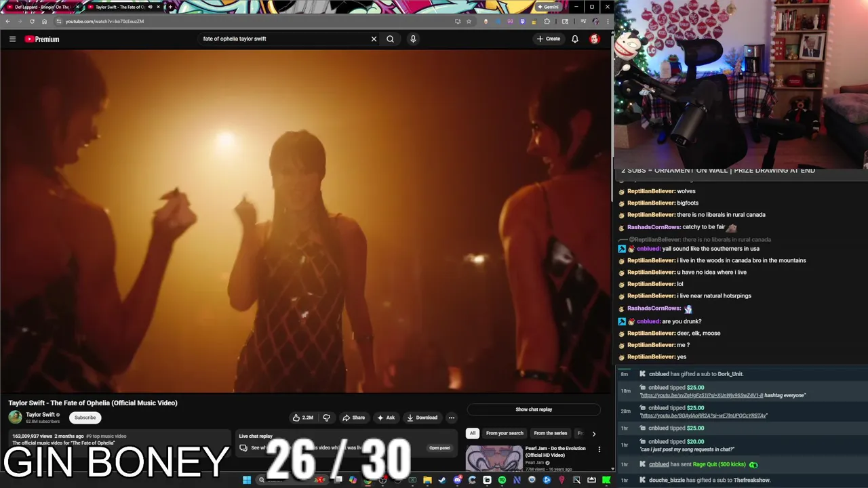868x488 pixels.
Task: Open the Create button
Action: [x=549, y=39]
